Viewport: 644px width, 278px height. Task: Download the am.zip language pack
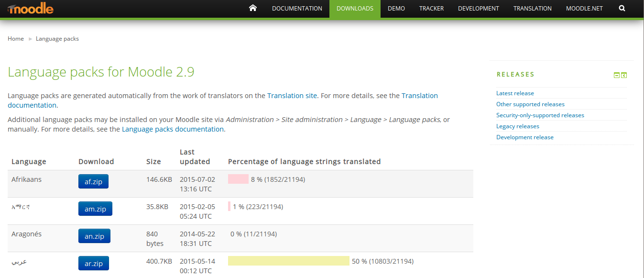point(95,209)
